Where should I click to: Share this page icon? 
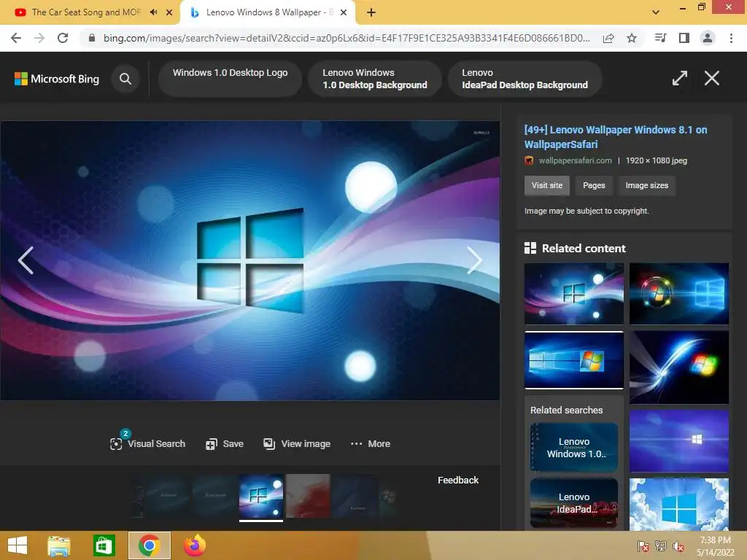pos(608,38)
